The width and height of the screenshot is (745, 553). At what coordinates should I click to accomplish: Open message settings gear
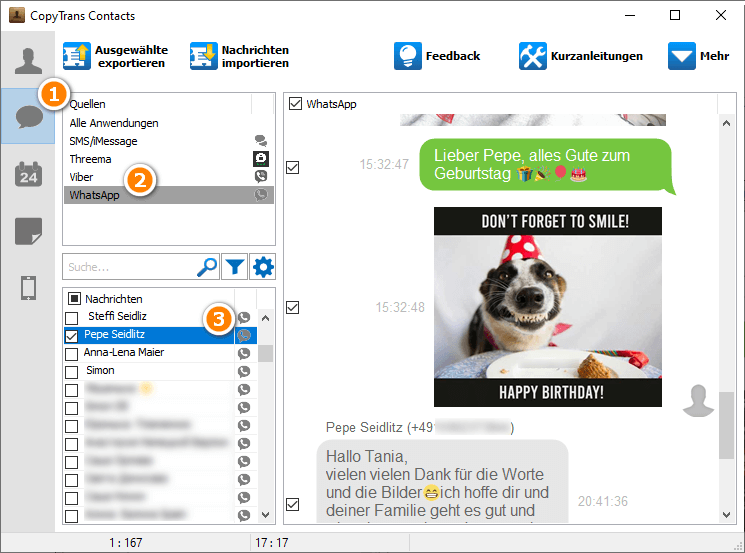263,267
